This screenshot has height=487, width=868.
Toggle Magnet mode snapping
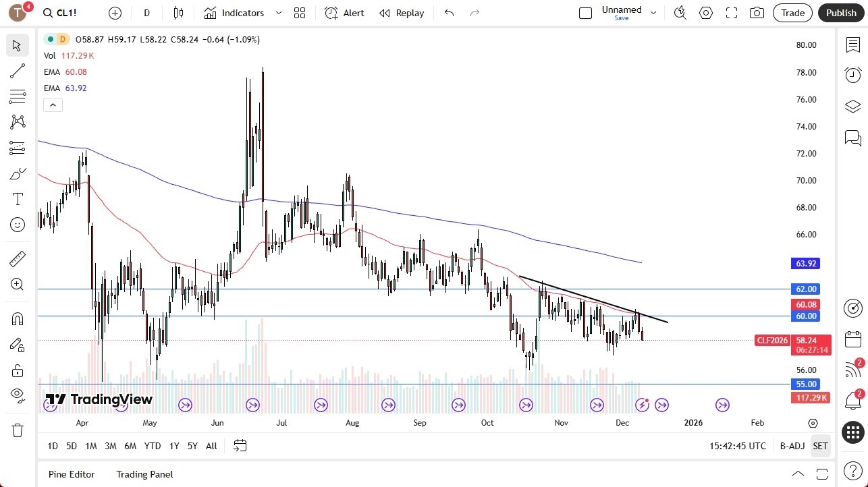pyautogui.click(x=18, y=318)
